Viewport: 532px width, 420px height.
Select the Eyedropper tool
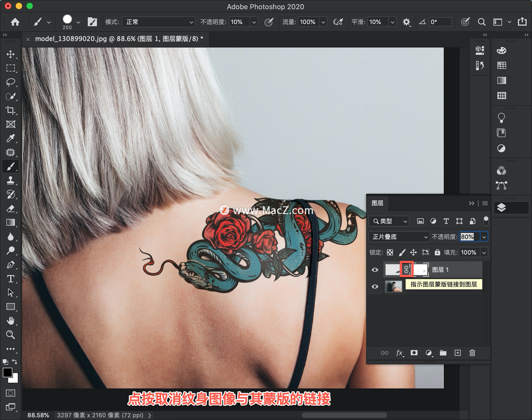point(11,138)
